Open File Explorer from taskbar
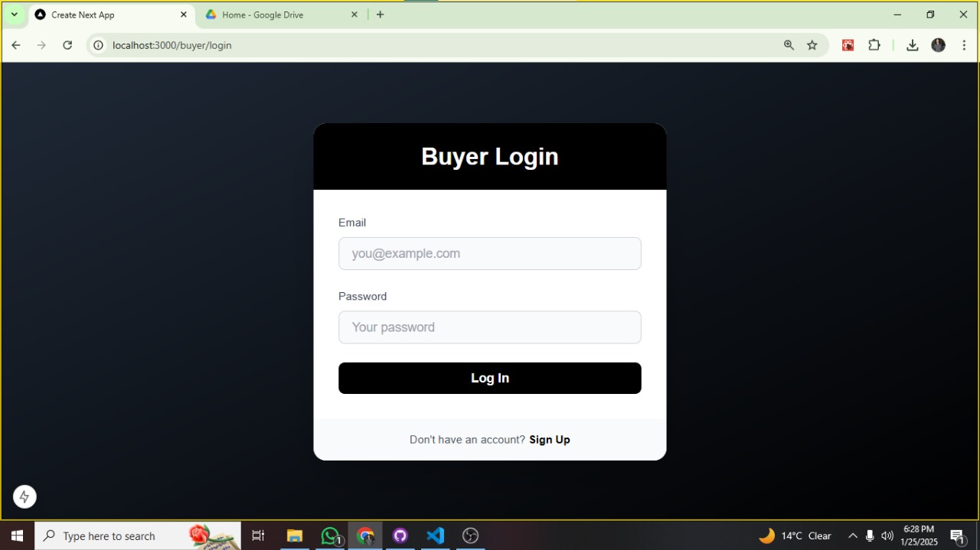 tap(295, 535)
